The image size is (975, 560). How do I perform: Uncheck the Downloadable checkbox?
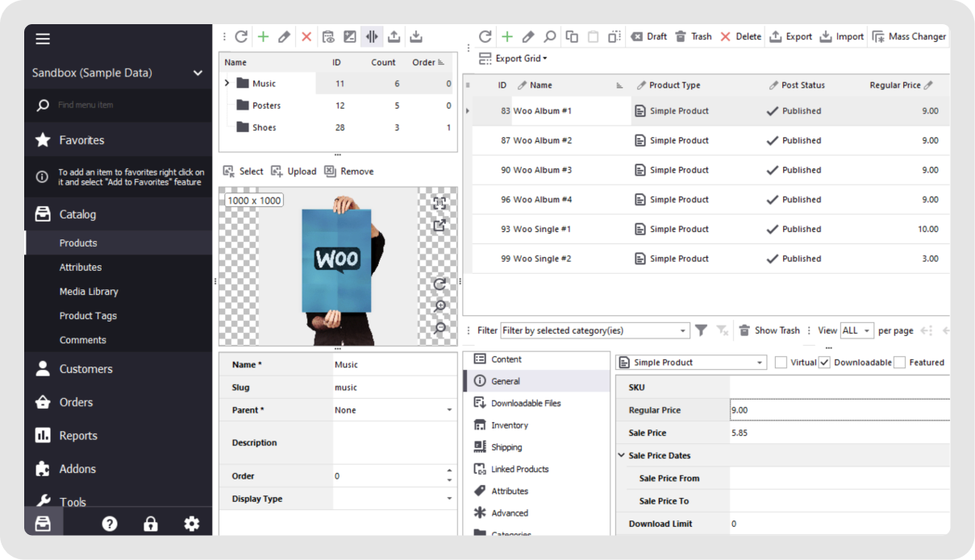[823, 362]
